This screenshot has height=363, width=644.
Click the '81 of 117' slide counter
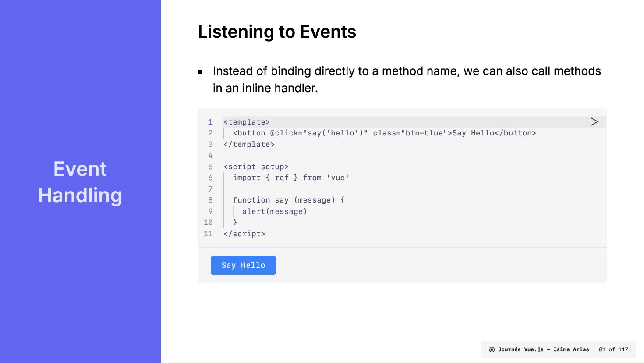[613, 349]
